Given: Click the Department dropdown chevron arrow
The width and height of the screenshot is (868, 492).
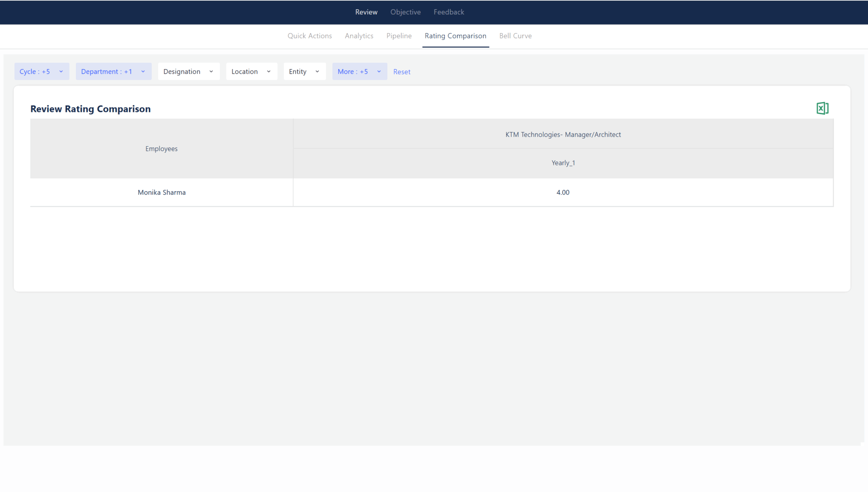Looking at the screenshot, I should [143, 71].
